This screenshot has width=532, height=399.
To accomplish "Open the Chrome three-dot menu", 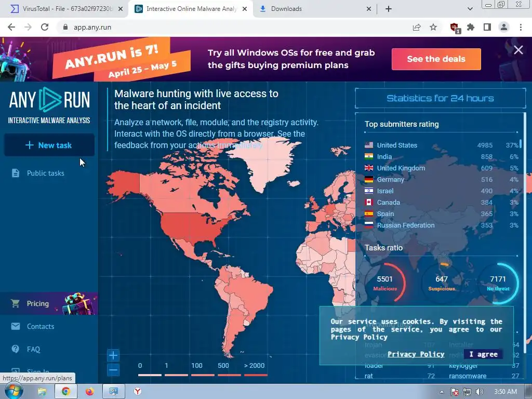I will point(521,27).
